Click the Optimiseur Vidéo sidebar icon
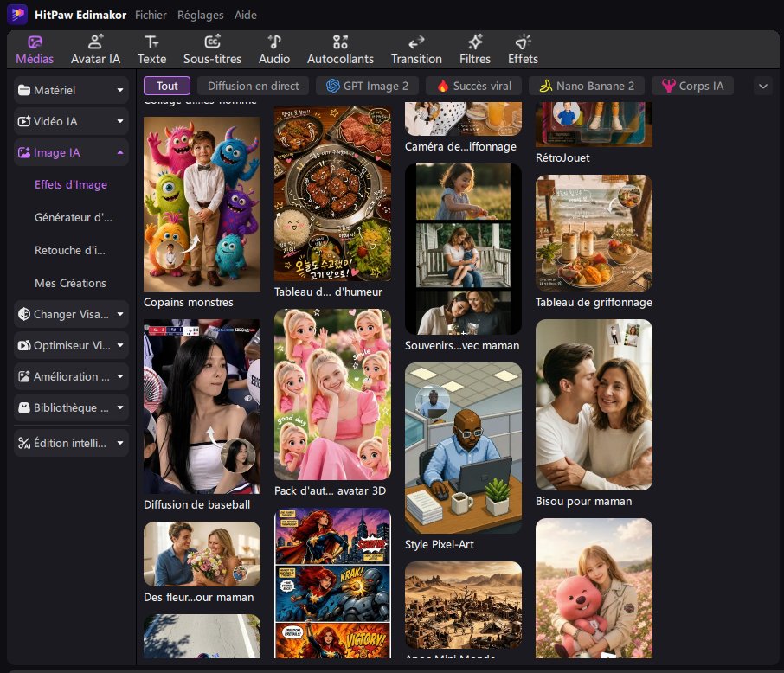Viewport: 784px width, 673px height. (23, 345)
